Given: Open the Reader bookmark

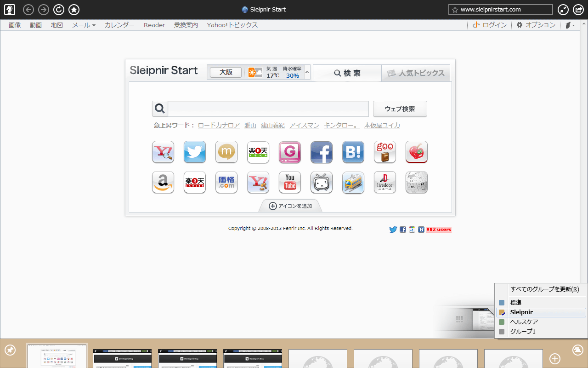Looking at the screenshot, I should pos(154,25).
